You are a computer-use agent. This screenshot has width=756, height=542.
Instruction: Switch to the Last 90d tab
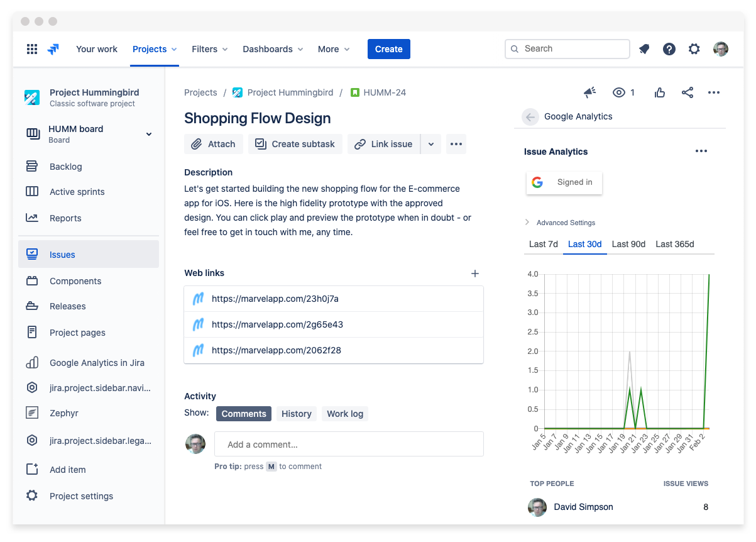click(x=628, y=244)
